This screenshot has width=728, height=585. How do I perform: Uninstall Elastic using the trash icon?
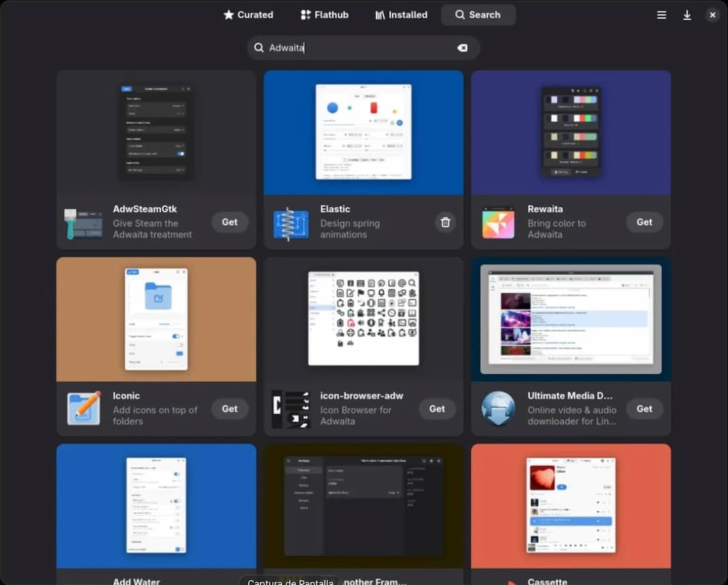tap(445, 222)
